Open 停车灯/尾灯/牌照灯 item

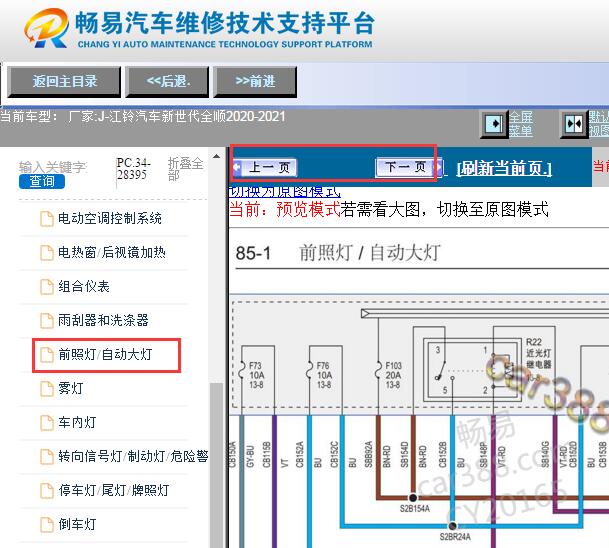pyautogui.click(x=114, y=491)
